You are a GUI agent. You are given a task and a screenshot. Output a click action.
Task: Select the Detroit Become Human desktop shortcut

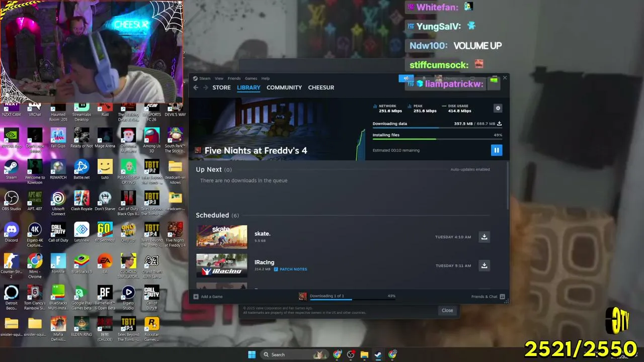coord(11,298)
